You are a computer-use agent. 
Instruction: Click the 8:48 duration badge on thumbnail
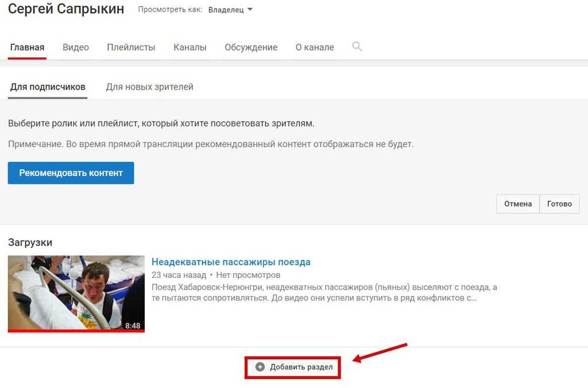133,326
